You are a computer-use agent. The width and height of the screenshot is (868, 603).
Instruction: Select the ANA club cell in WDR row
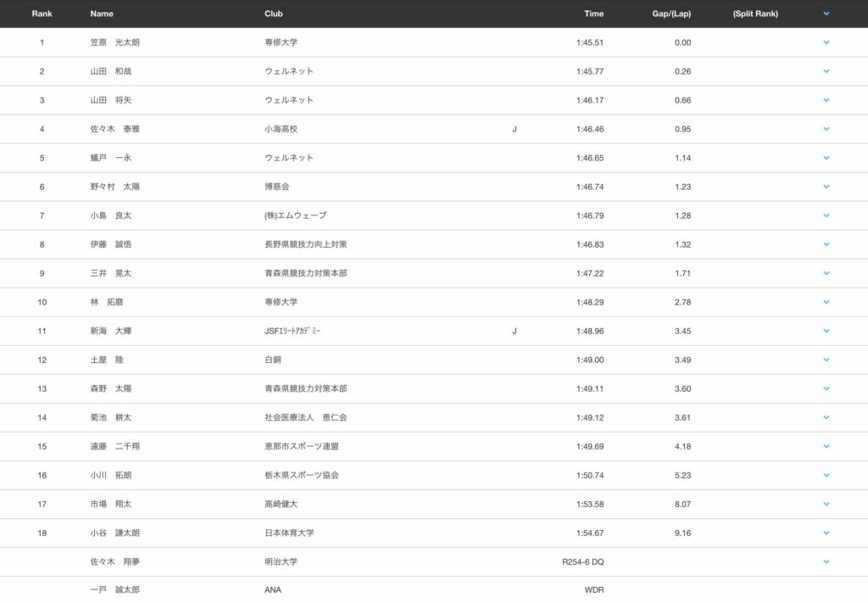pos(273,590)
